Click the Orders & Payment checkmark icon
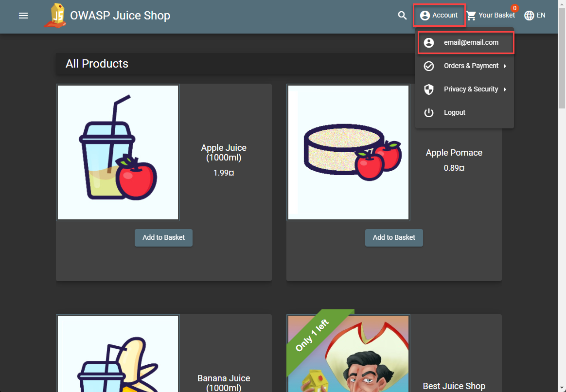 pyautogui.click(x=428, y=66)
